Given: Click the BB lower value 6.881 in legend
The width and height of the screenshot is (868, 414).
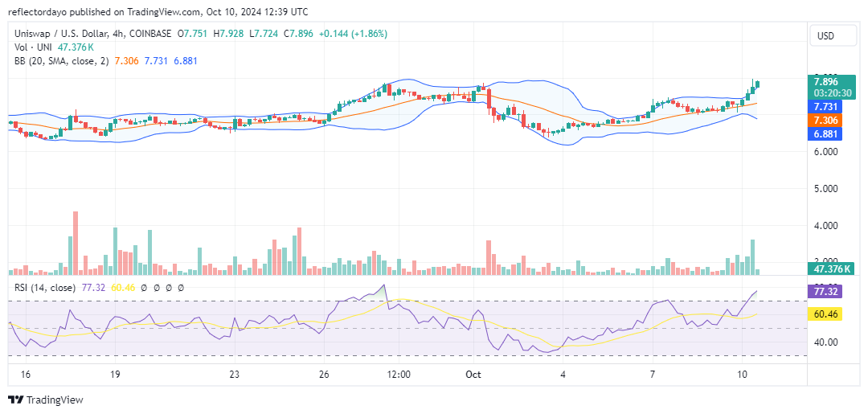Looking at the screenshot, I should pos(186,61).
